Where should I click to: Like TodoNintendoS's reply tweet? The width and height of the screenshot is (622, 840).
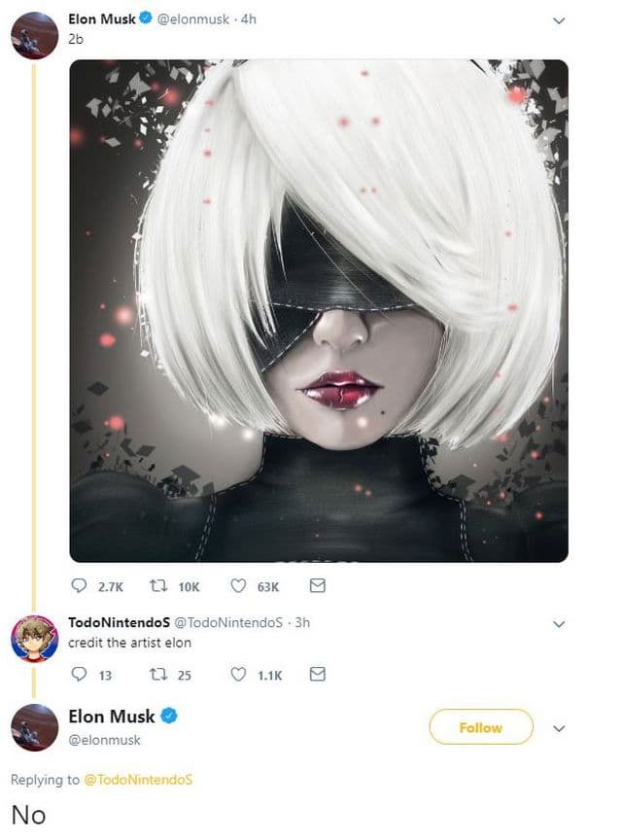[238, 675]
